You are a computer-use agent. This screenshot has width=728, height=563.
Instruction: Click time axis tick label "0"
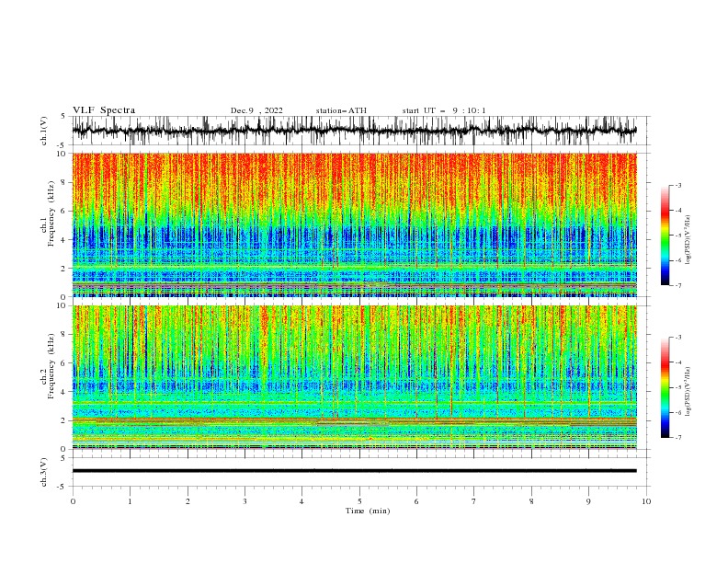(73, 501)
